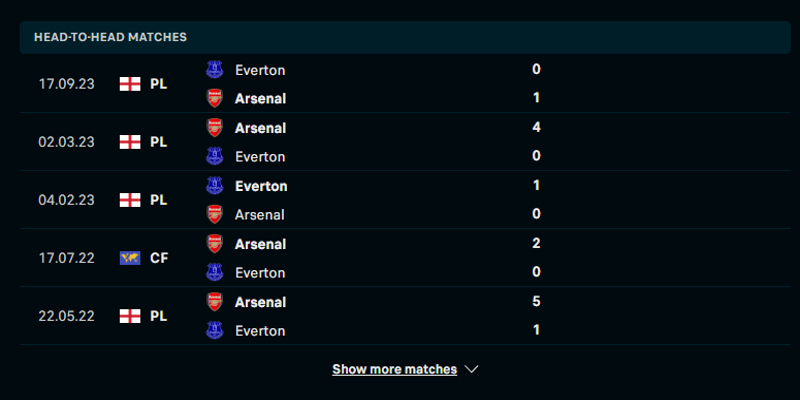Click Everton crest in 17.09.23 match

tap(214, 70)
